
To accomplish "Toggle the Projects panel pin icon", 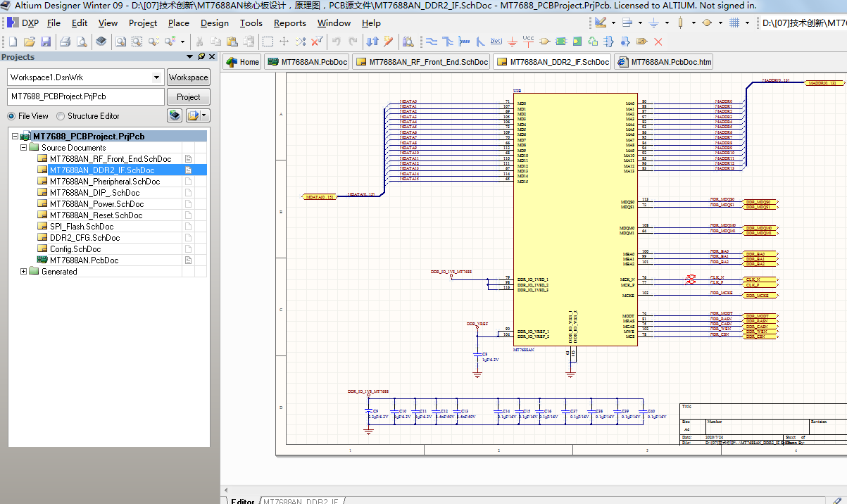I will click(x=201, y=56).
